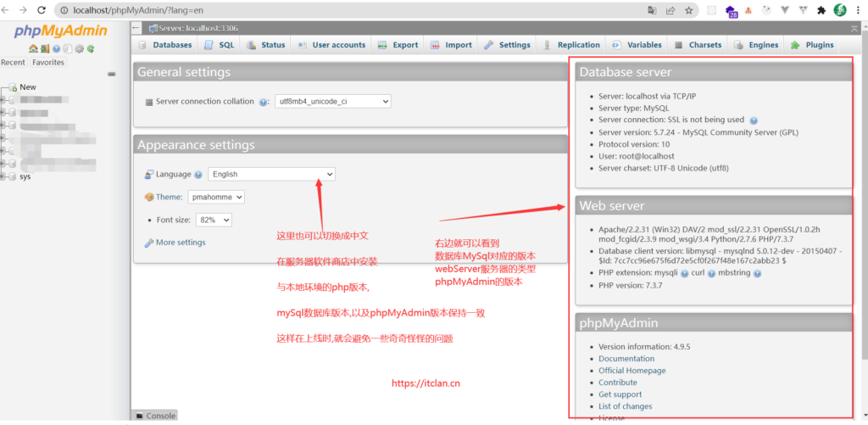Bookmark this page with the star icon

(688, 10)
